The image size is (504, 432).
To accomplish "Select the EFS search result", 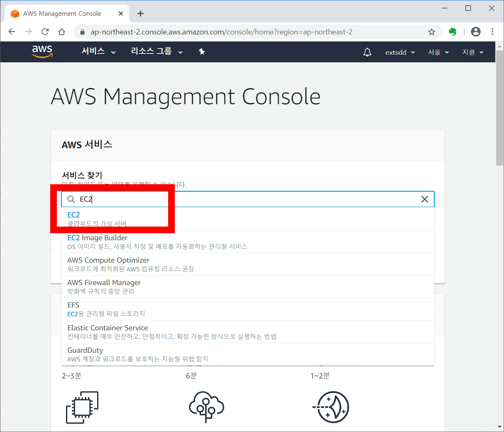I will tap(248, 309).
